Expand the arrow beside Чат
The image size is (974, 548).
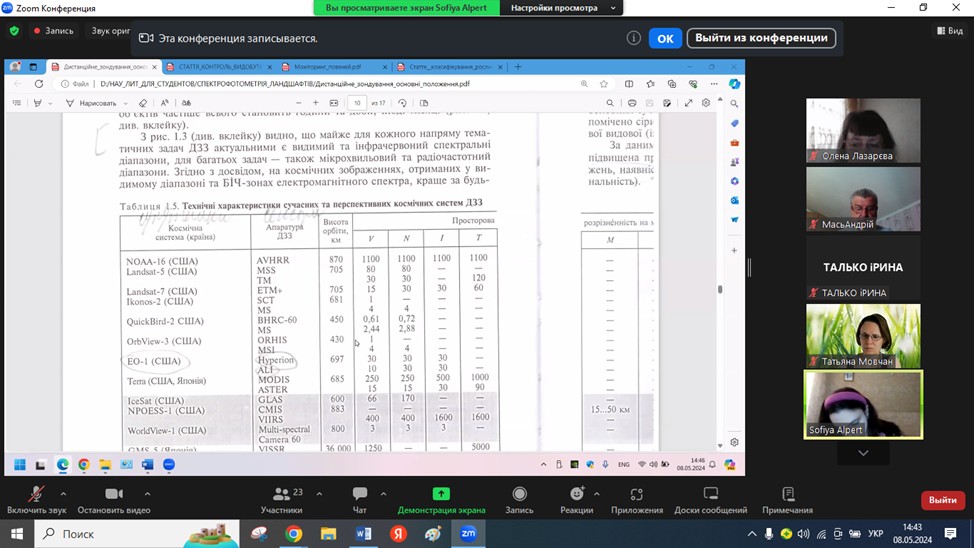point(383,494)
